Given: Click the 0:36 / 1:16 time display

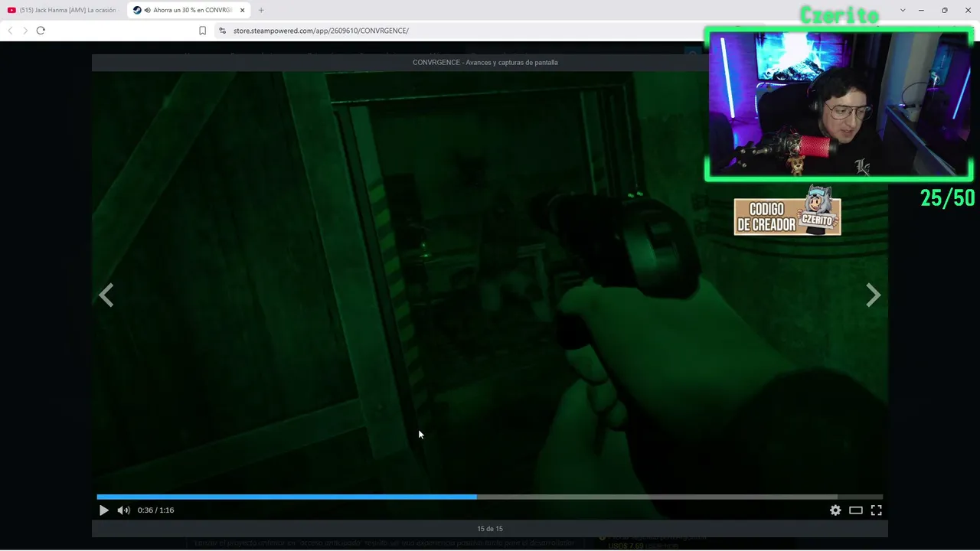Looking at the screenshot, I should [156, 510].
